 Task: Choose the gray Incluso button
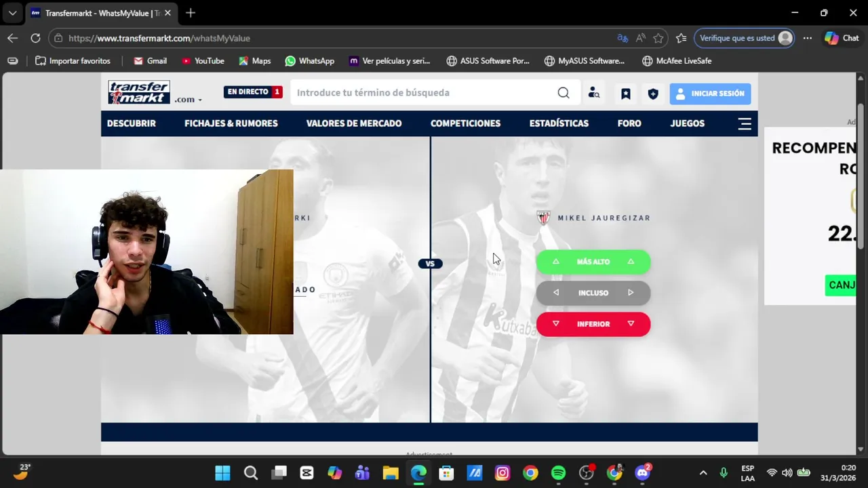pos(593,293)
